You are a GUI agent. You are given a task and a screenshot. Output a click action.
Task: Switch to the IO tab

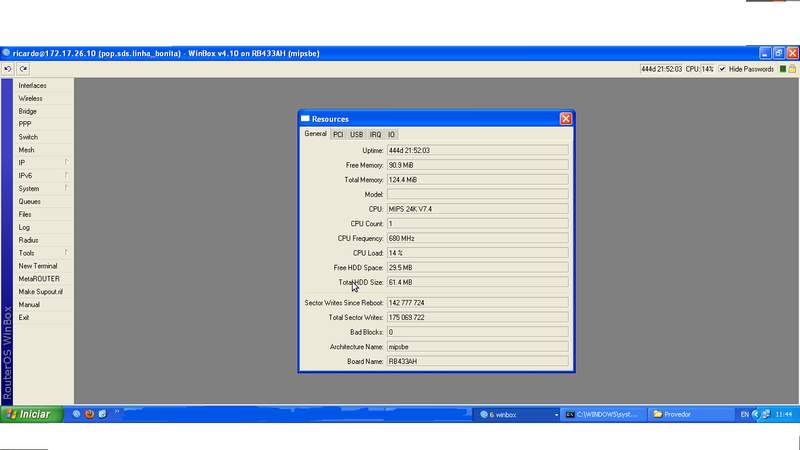[391, 135]
